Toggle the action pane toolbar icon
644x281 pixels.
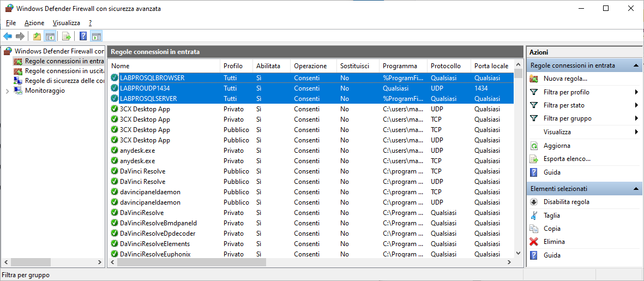coord(97,37)
